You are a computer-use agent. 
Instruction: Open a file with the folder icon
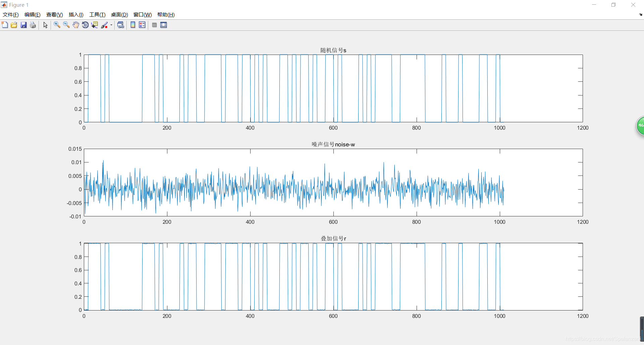point(14,25)
